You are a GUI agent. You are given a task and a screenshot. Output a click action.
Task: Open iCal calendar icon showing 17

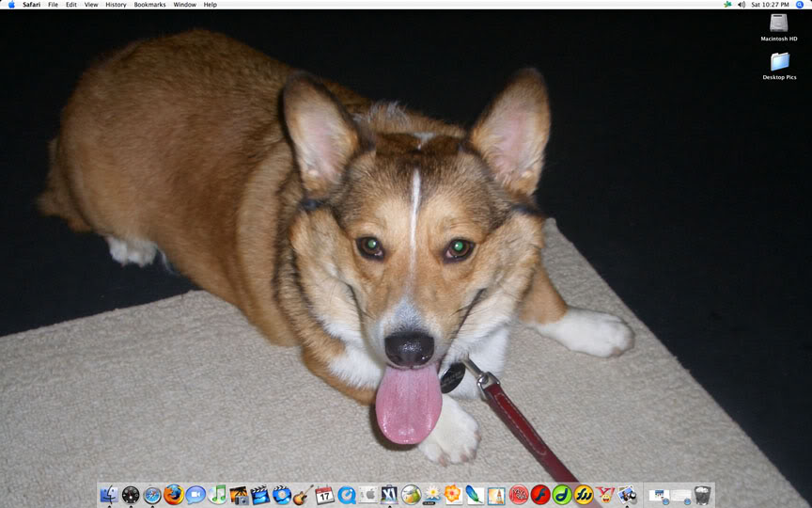click(324, 495)
